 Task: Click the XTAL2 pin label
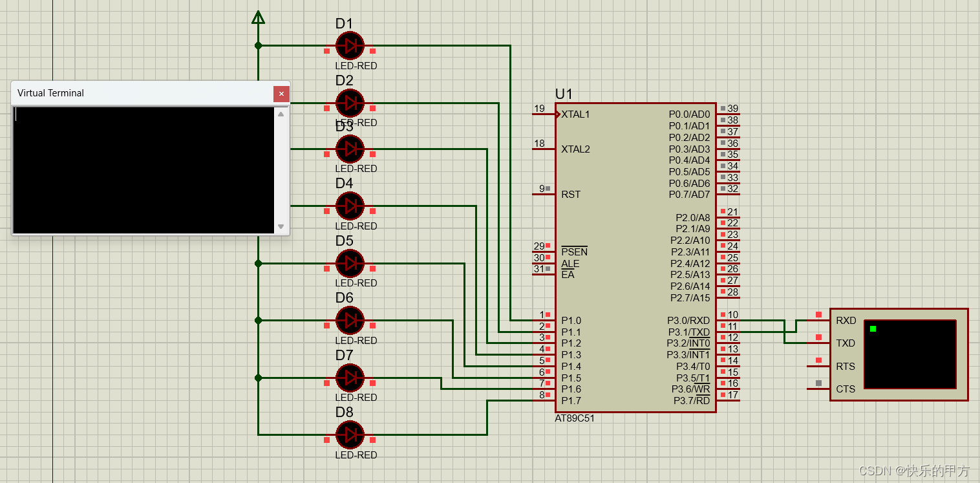pos(575,149)
